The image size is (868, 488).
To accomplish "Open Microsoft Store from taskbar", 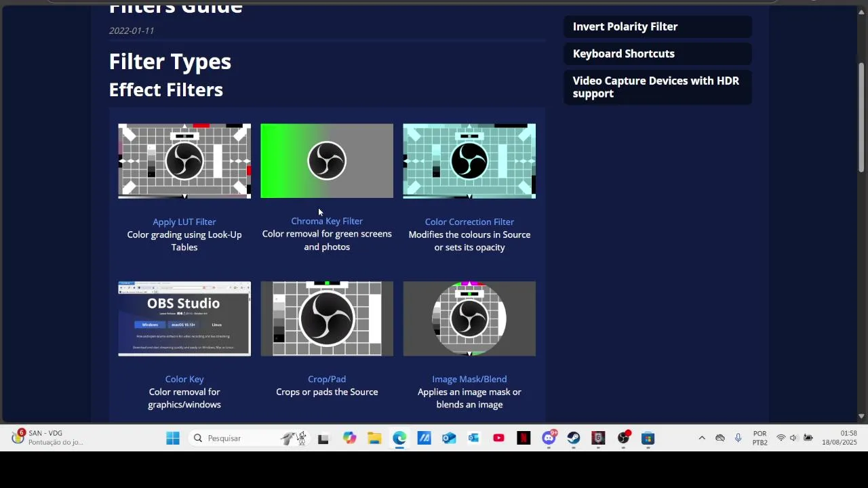I will pyautogui.click(x=648, y=439).
